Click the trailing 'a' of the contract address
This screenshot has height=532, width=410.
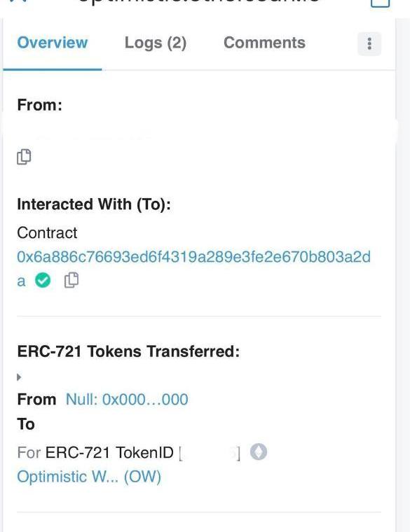(x=21, y=281)
